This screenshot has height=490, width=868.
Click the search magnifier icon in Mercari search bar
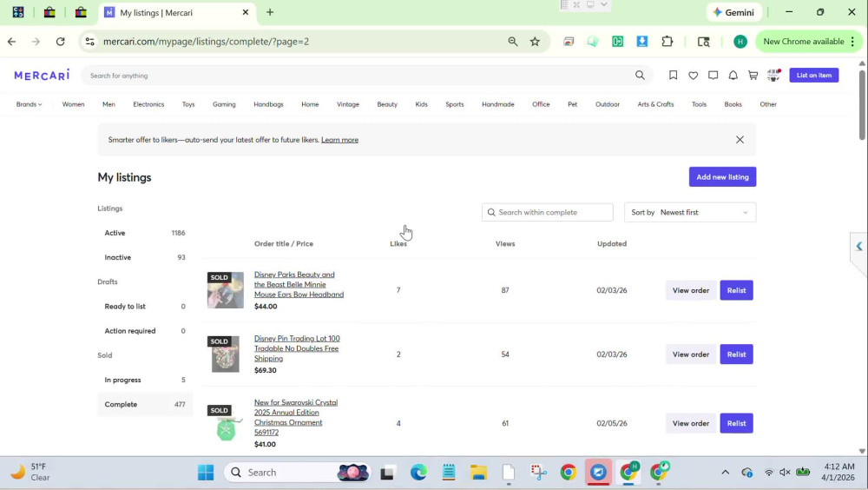pyautogui.click(x=640, y=76)
